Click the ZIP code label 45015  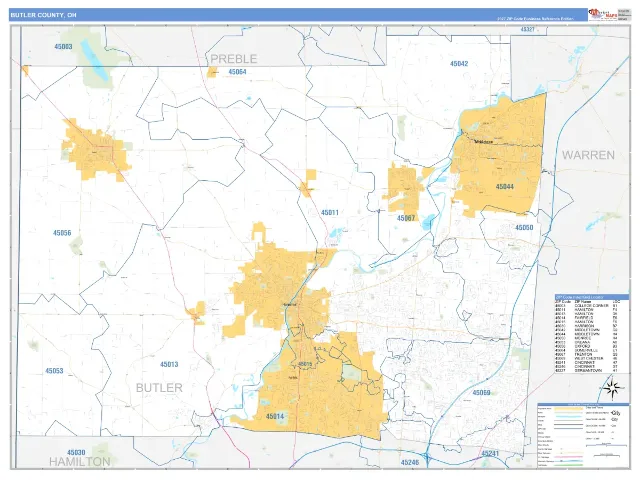coord(305,364)
